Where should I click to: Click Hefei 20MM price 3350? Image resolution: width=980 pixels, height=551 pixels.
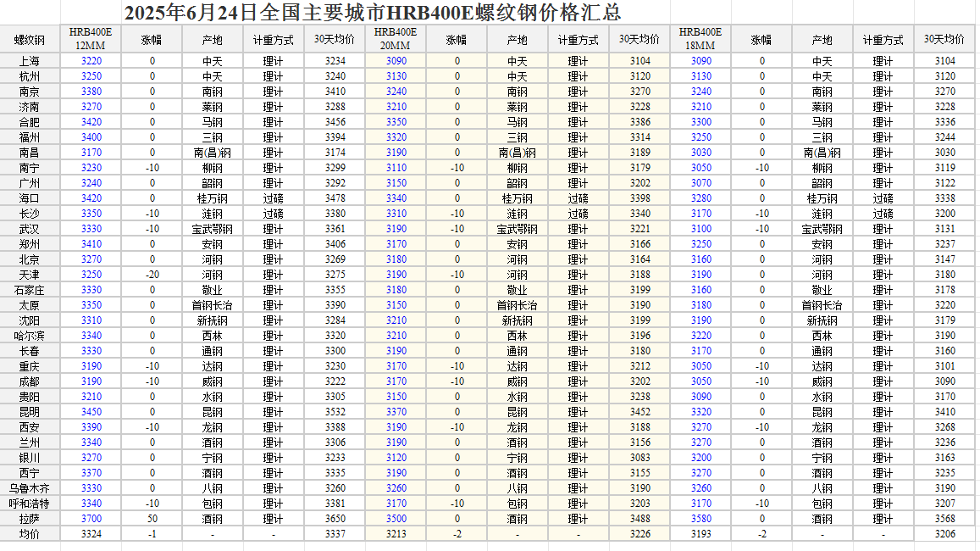(x=396, y=122)
